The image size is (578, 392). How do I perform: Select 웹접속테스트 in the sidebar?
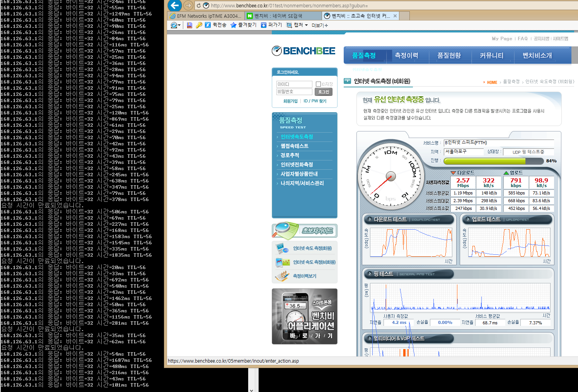tap(294, 146)
